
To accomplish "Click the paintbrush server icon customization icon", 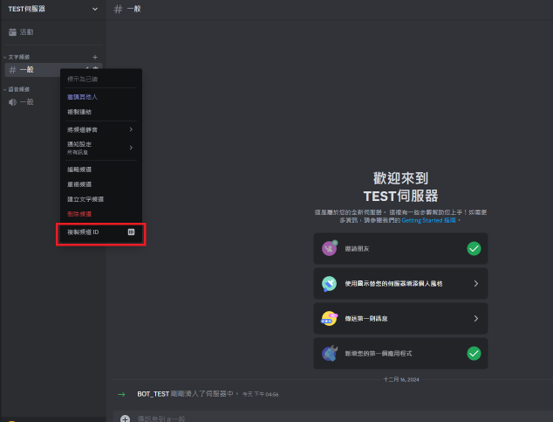I will [x=329, y=284].
